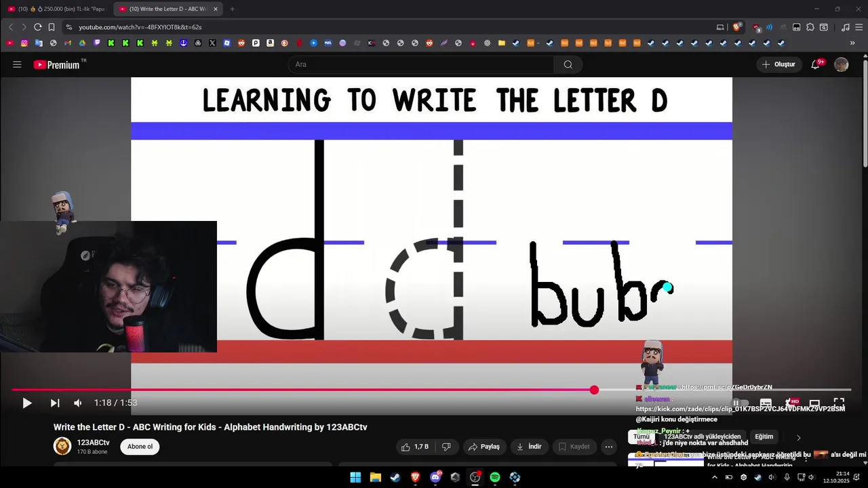Go back in browser history
Image resolution: width=868 pixels, height=488 pixels.
point(11,27)
